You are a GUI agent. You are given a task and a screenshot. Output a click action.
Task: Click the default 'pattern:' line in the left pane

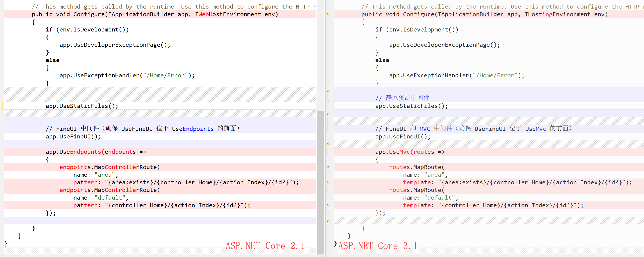[162, 206]
